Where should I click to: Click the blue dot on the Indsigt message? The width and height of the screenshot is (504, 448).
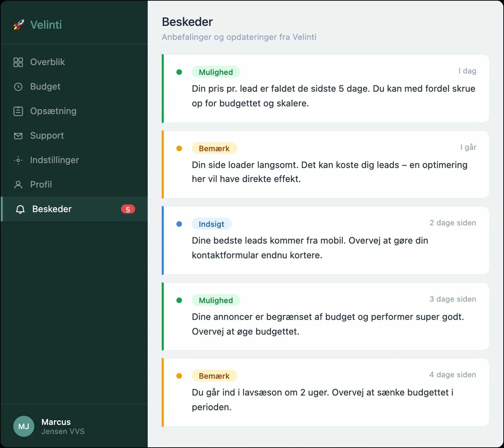tap(179, 224)
